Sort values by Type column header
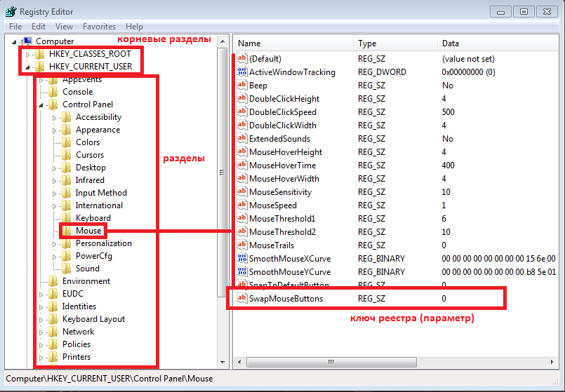The height and width of the screenshot is (392, 565). (x=396, y=43)
